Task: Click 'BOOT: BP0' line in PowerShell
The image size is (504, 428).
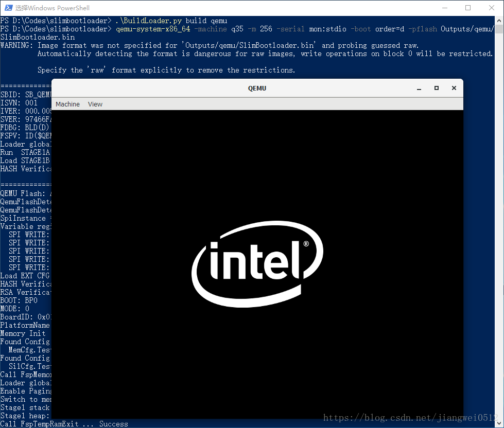Action: (x=19, y=300)
